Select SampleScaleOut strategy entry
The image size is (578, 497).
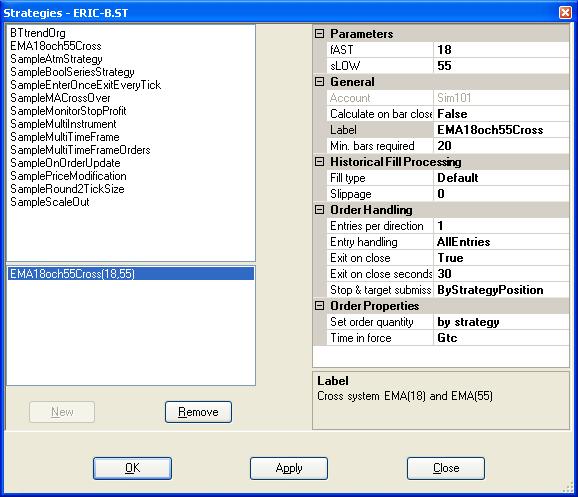coord(50,202)
